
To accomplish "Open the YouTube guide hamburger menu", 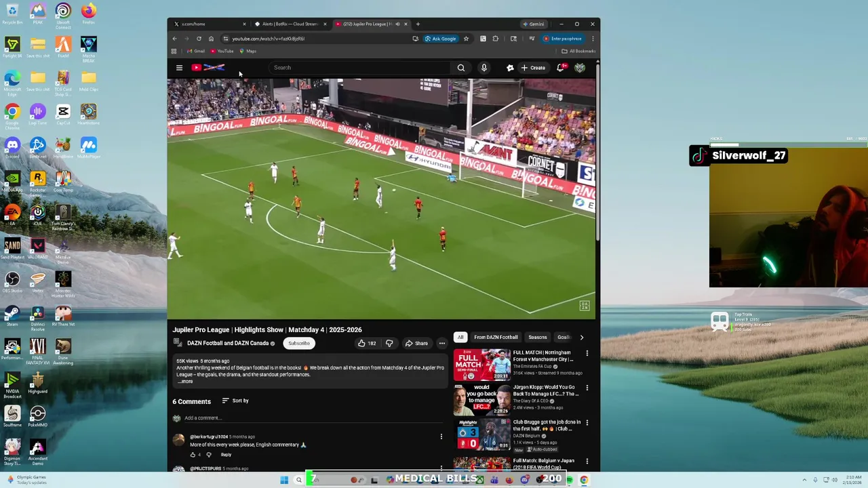I will coord(179,68).
